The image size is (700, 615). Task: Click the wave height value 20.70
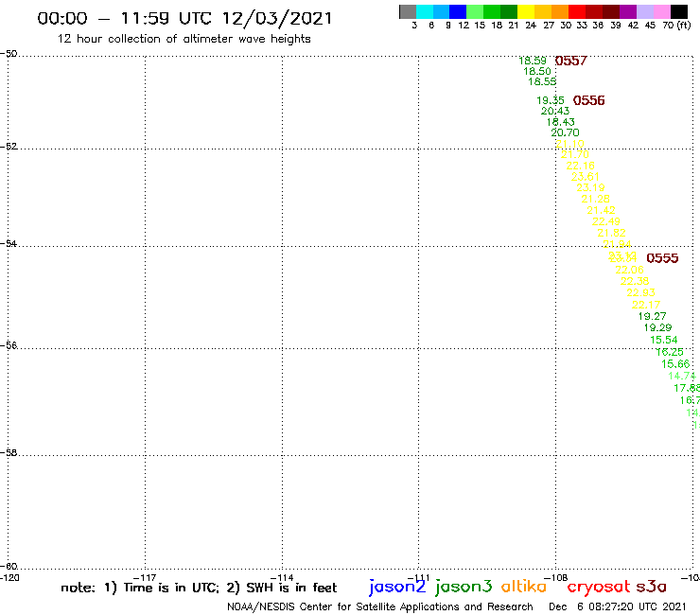[x=565, y=132]
